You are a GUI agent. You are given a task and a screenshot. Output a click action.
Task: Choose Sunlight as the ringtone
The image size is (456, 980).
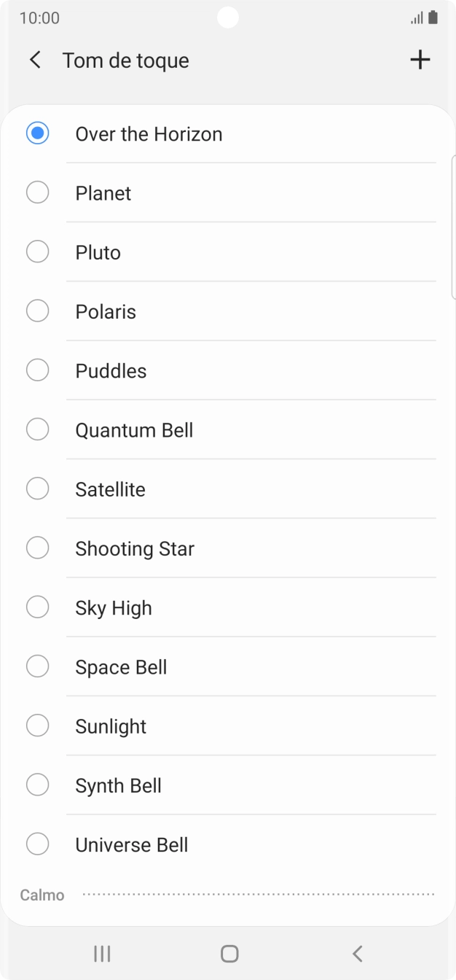coord(37,725)
